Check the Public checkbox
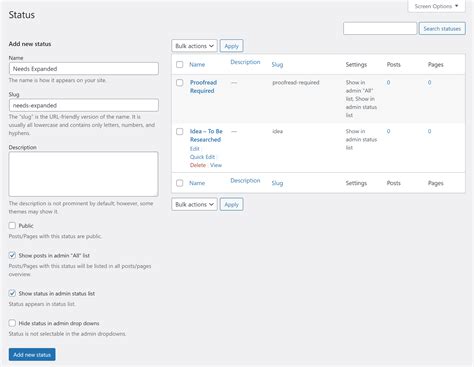Viewport: 474px width, 367px height. coord(12,226)
